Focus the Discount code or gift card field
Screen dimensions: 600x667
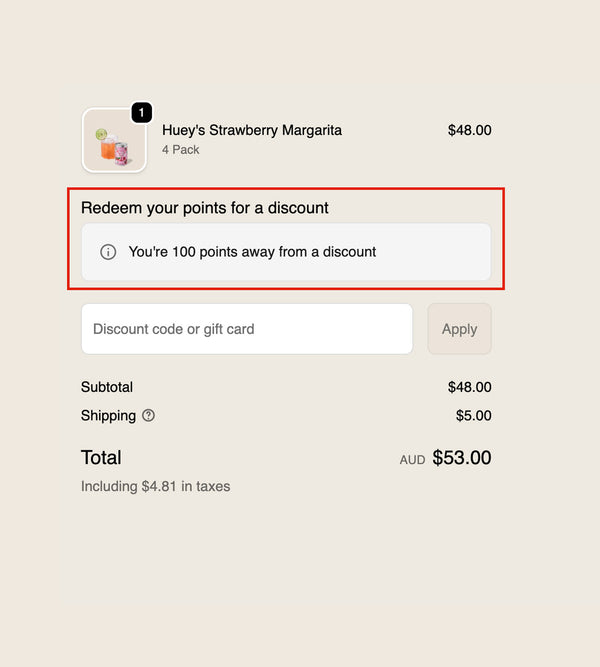(246, 329)
